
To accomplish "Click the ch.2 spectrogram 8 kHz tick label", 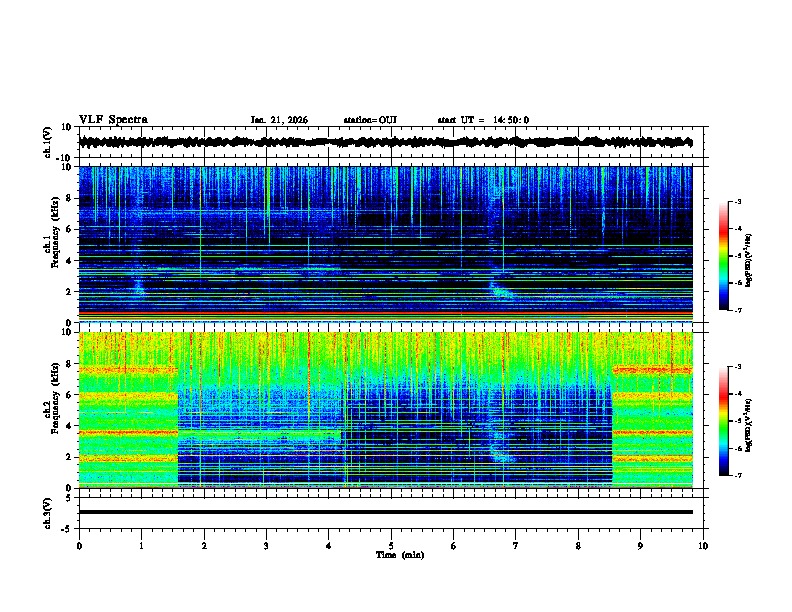I will tap(68, 364).
